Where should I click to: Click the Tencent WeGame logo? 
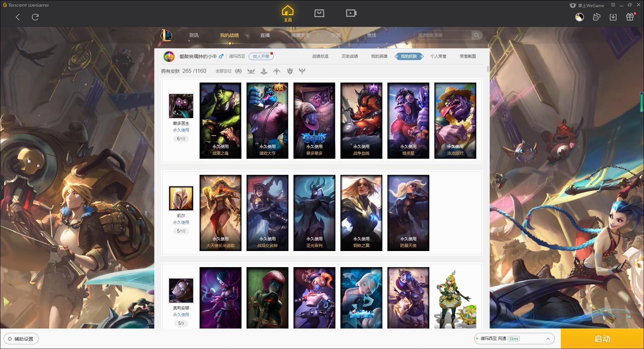tap(26, 5)
